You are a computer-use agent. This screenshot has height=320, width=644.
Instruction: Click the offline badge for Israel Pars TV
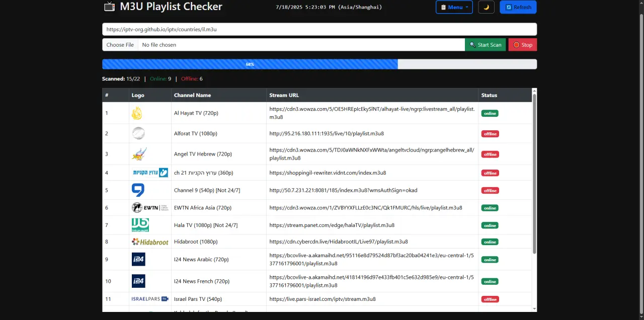coord(490,299)
